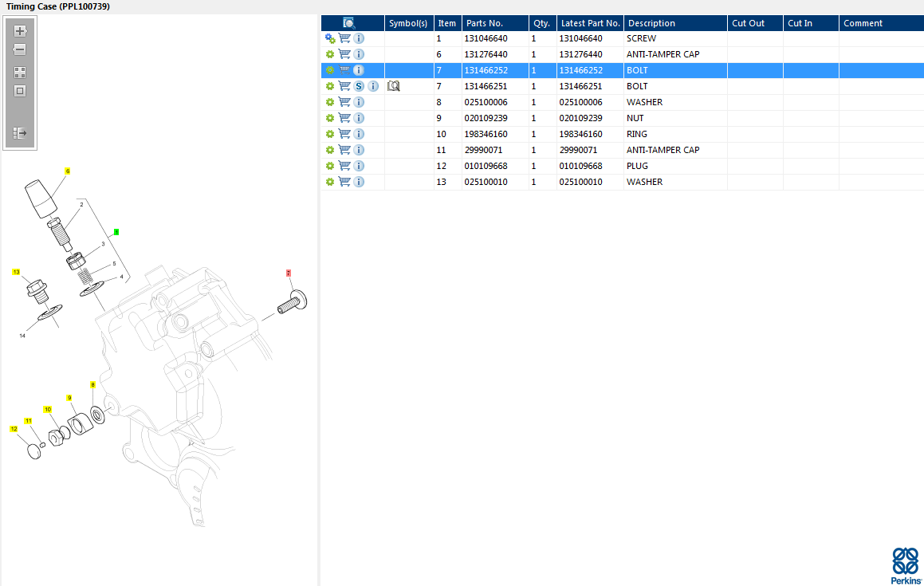The image size is (924, 586).
Task: Click the Perkins logo
Action: pos(906,566)
